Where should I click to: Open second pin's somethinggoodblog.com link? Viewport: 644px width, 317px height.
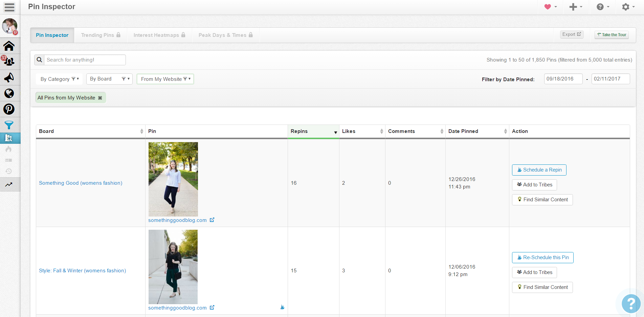coord(177,308)
